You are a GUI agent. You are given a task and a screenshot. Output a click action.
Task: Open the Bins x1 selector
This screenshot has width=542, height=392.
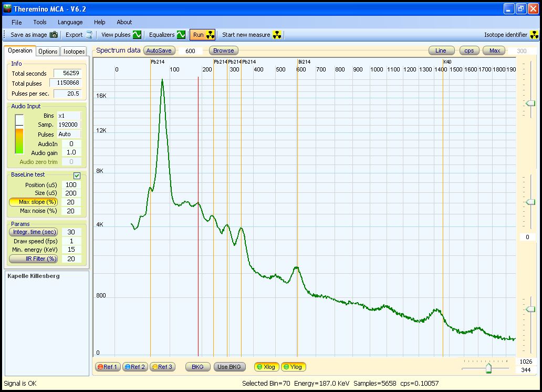pos(69,116)
